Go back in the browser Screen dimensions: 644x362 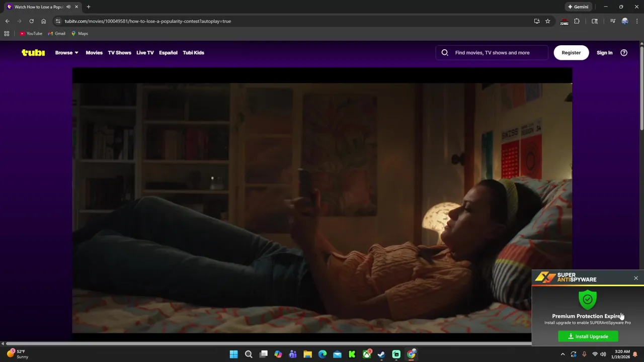pos(7,21)
